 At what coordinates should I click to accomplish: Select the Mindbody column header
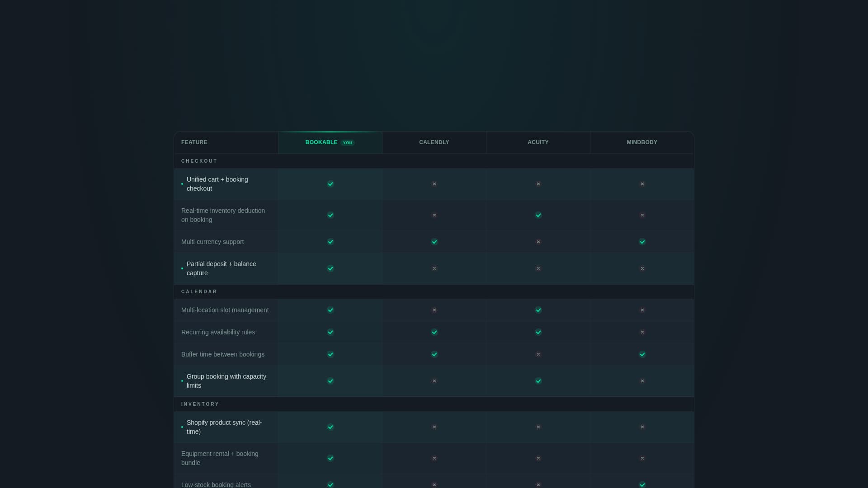coord(642,142)
